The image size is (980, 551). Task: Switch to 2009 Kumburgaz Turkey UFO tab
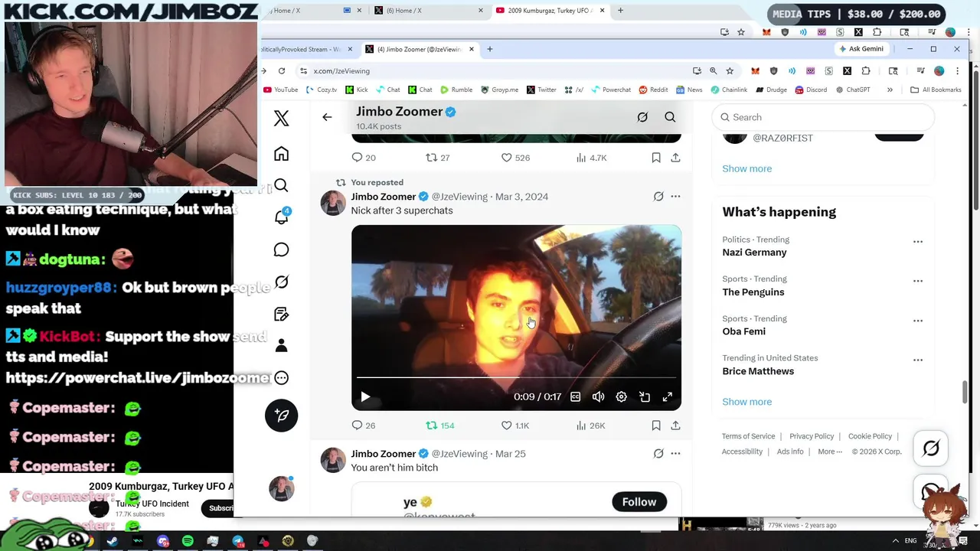[x=550, y=11]
